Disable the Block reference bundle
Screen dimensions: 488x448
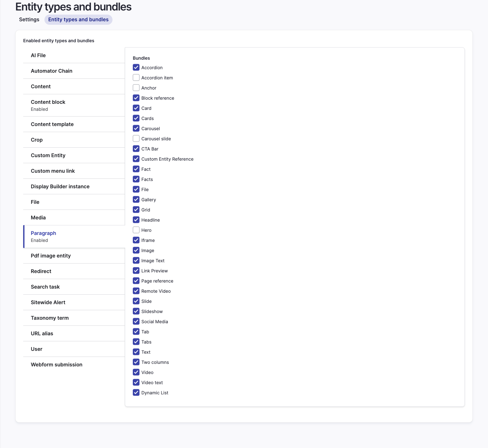tap(136, 98)
